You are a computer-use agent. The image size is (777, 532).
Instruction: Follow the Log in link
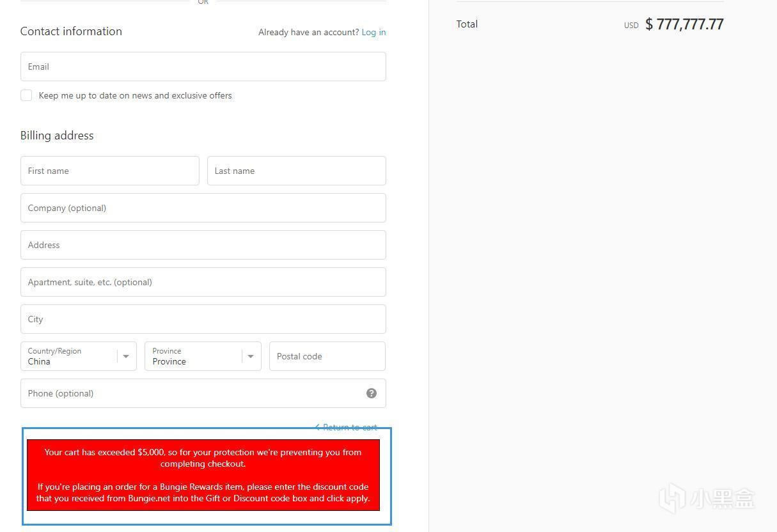[373, 32]
